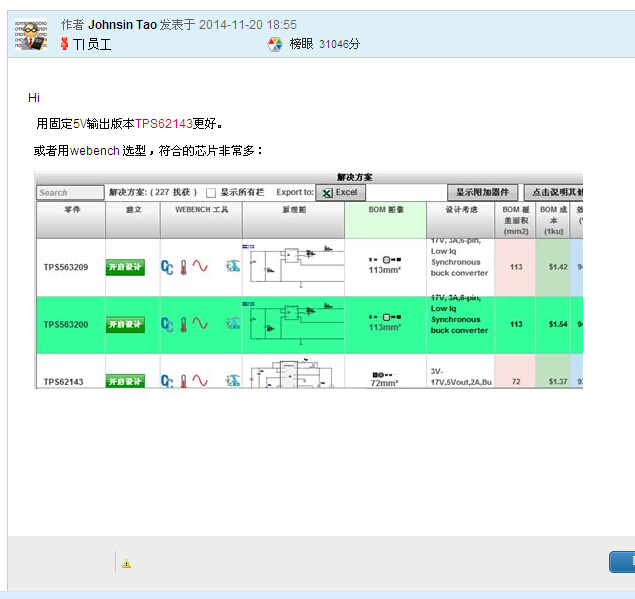635x599 pixels.
Task: Open simulation waveform icon in TPS62143 row
Action: tap(200, 381)
